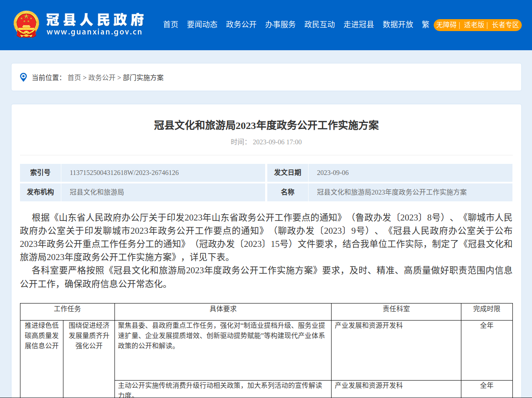Click the 索引号 label cell

40,173
